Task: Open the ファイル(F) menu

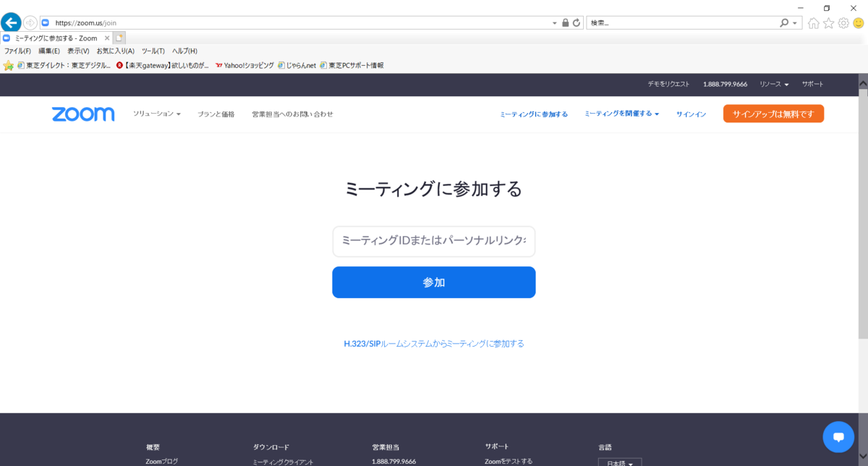Action: pos(17,51)
